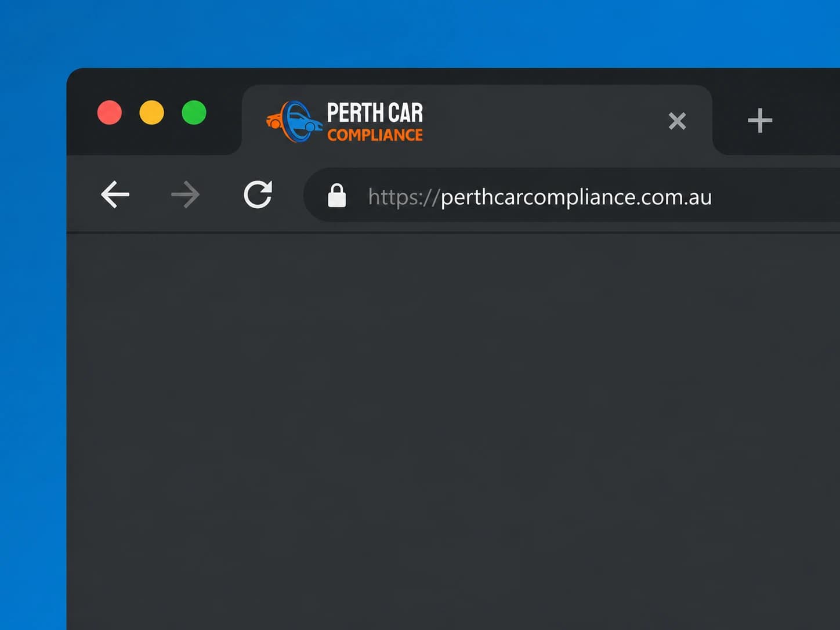Reload the page with the refresh icon
840x630 pixels.
tap(258, 194)
